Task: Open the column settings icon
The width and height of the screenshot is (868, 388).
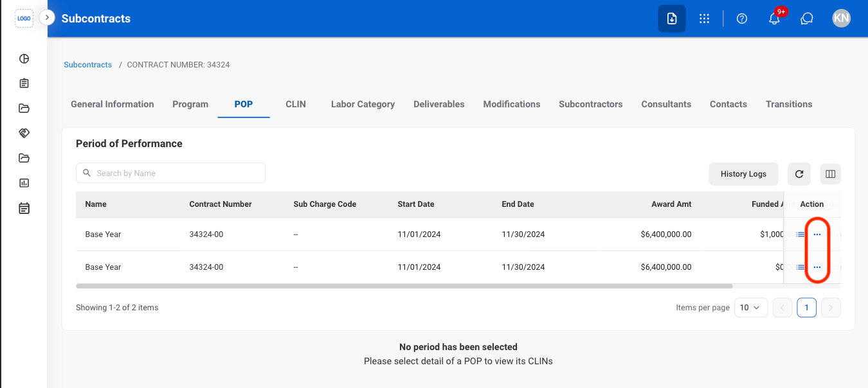Action: (830, 174)
